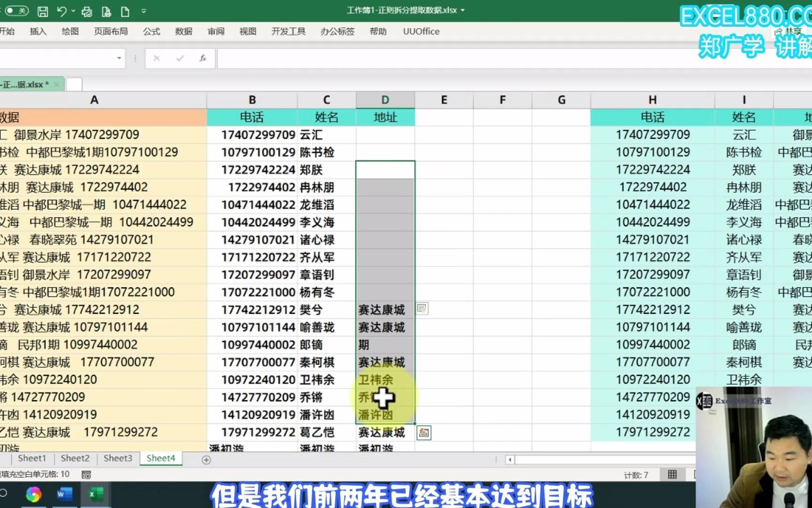
Task: Click the checkmark icon in formula bar
Action: (x=180, y=58)
